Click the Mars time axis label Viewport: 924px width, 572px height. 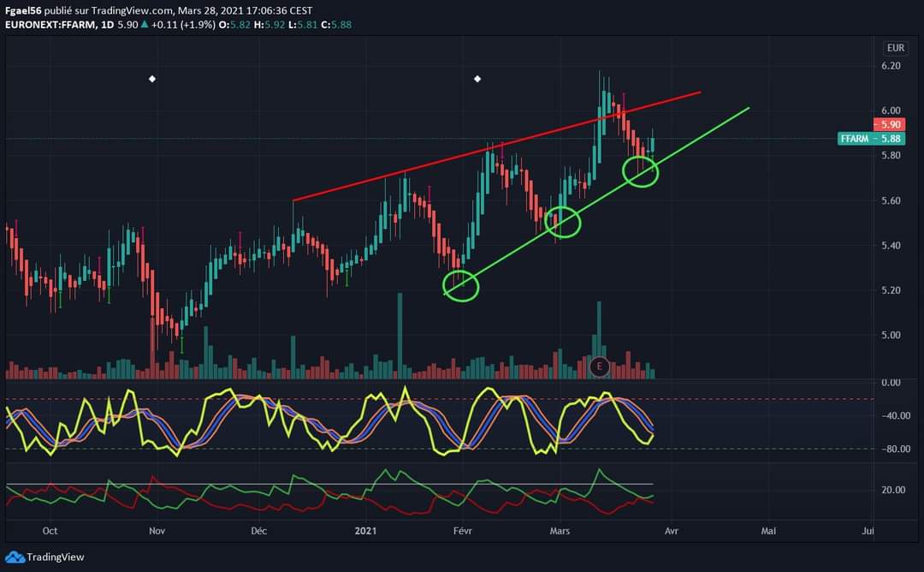560,531
